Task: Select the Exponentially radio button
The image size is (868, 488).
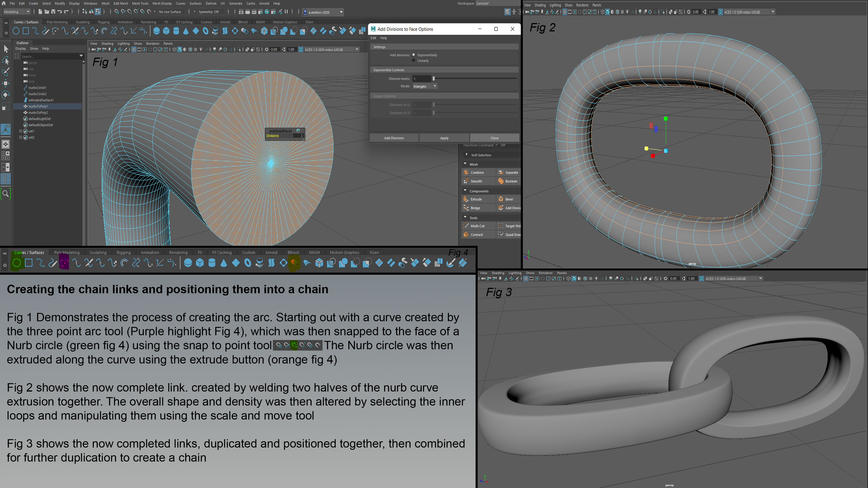Action: click(414, 55)
